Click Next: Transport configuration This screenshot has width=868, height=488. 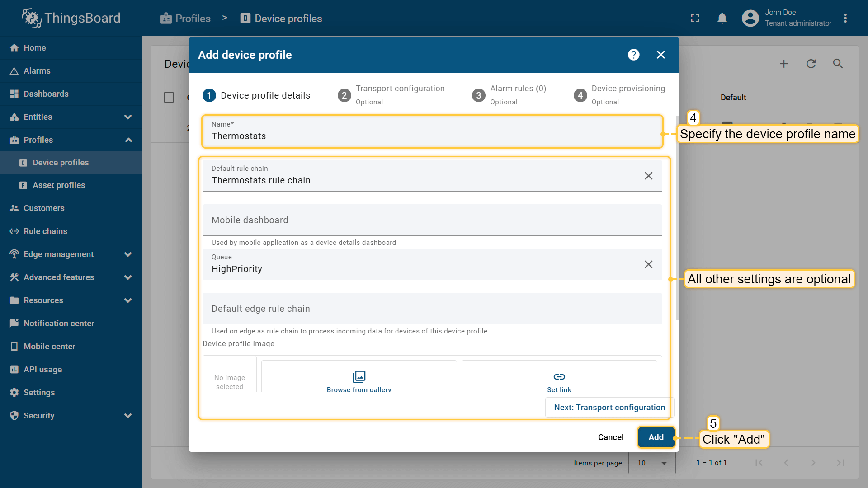pyautogui.click(x=609, y=408)
